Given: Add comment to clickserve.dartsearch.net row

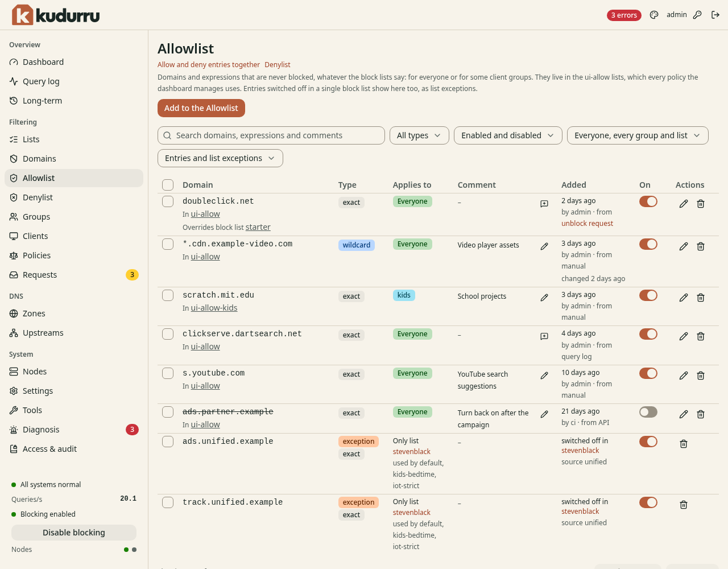Looking at the screenshot, I should pos(544,336).
